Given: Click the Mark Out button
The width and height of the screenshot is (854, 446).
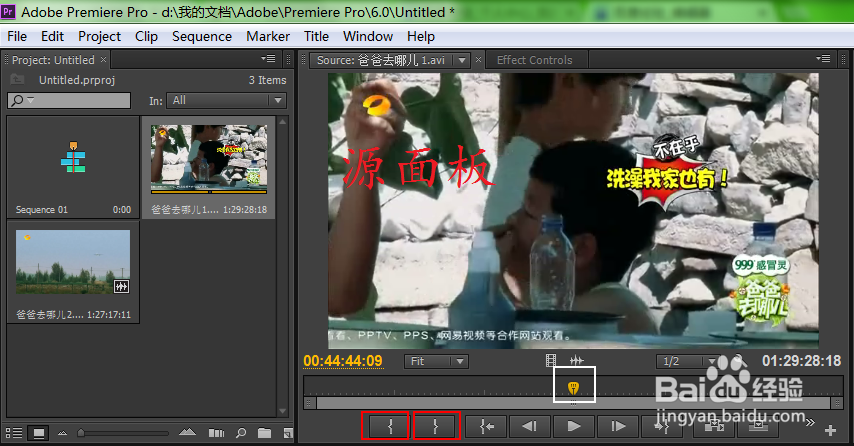Looking at the screenshot, I should pos(435,426).
